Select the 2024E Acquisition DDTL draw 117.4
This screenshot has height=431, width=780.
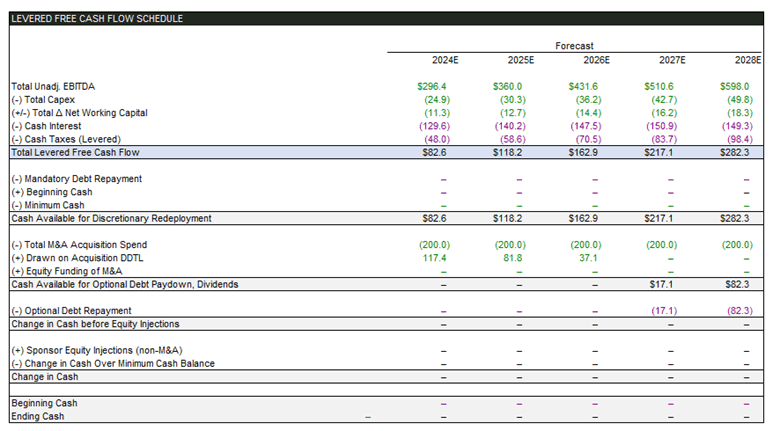tap(437, 258)
